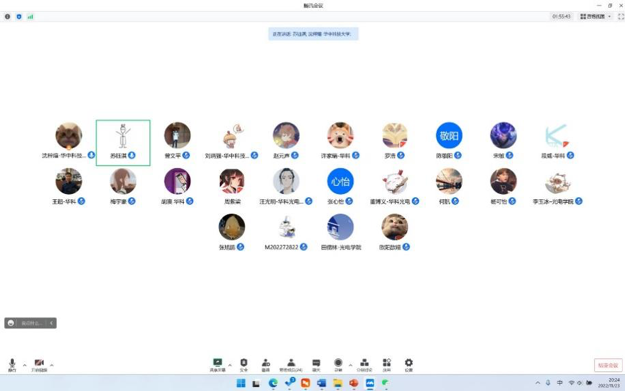Open the Settings gear icon
Screen dimensions: 625x391
point(409,364)
